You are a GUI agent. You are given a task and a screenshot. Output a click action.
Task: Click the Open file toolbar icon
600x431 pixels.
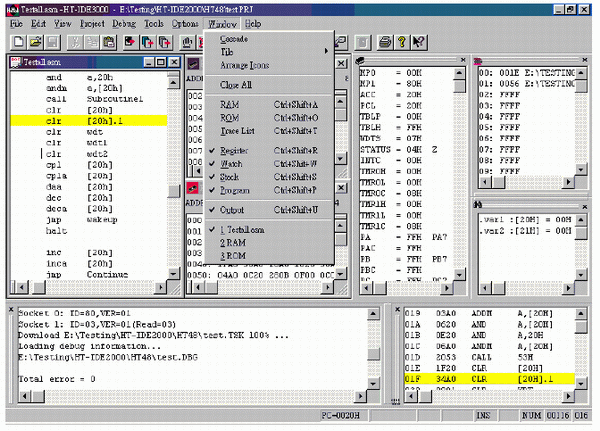coord(36,42)
